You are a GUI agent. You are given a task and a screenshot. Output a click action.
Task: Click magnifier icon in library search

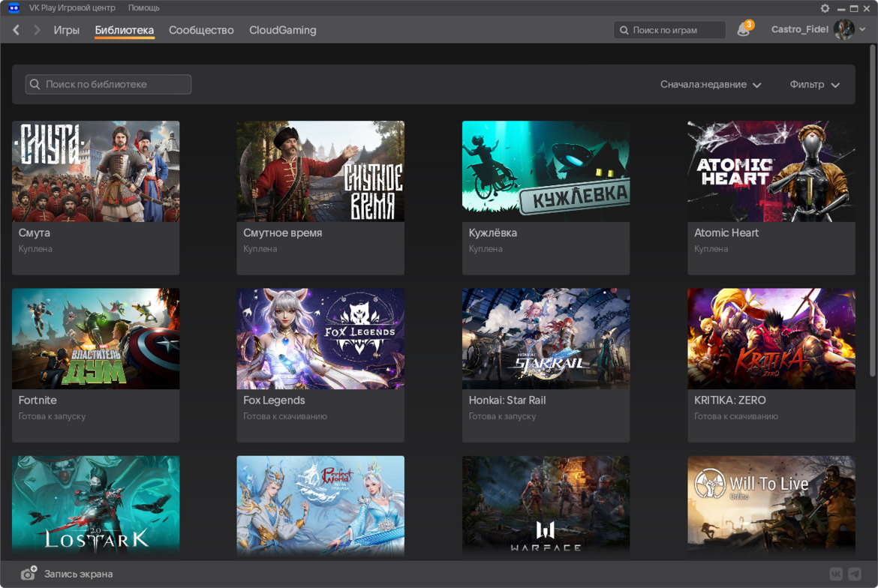coord(35,84)
